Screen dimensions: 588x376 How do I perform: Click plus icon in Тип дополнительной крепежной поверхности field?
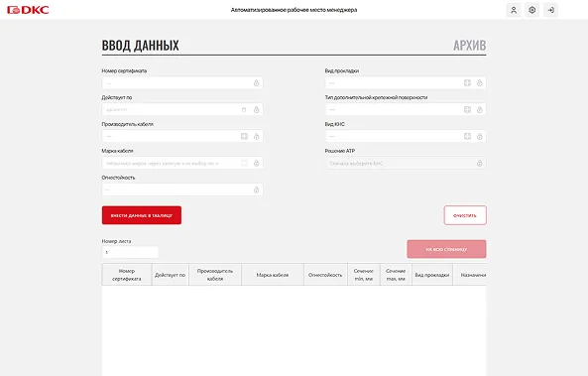[x=467, y=109]
